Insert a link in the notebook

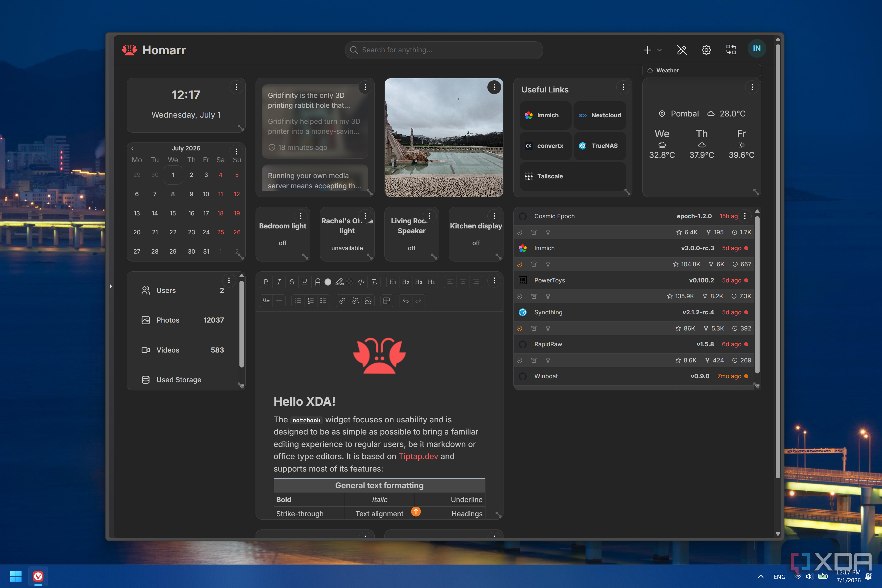342,301
